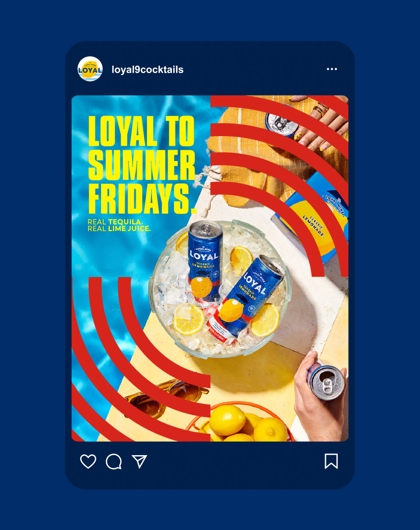
Task: Click the lemon slice at the bowl's front left
Action: [x=189, y=319]
